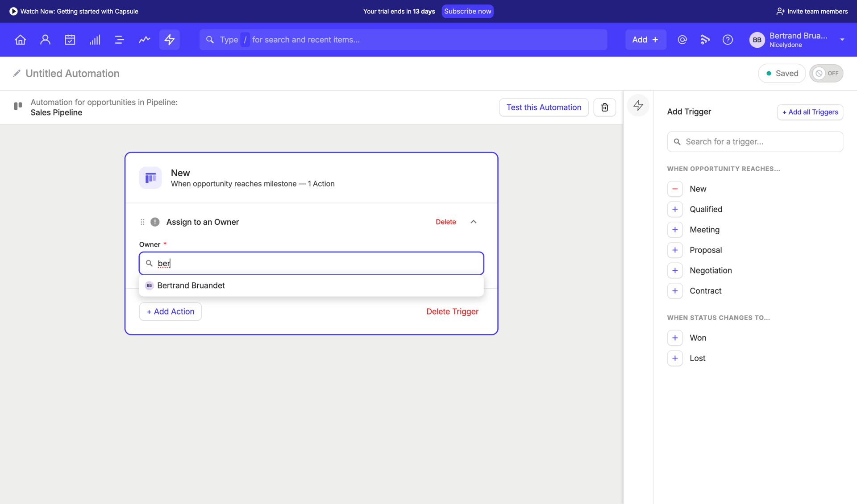Screen dimensions: 857x504
Task: Toggle the automation OFF switch to enable it
Action: [x=826, y=73]
